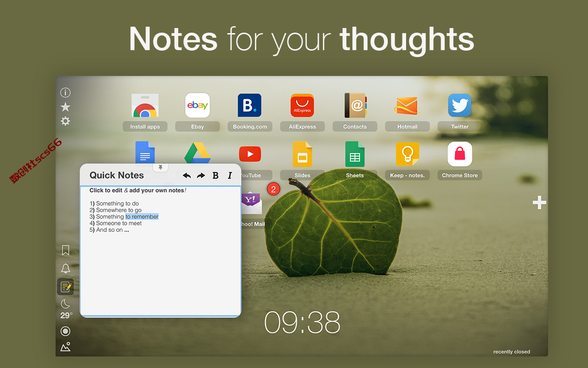
Task: Click the '4) Someone to meet' line
Action: pos(116,224)
